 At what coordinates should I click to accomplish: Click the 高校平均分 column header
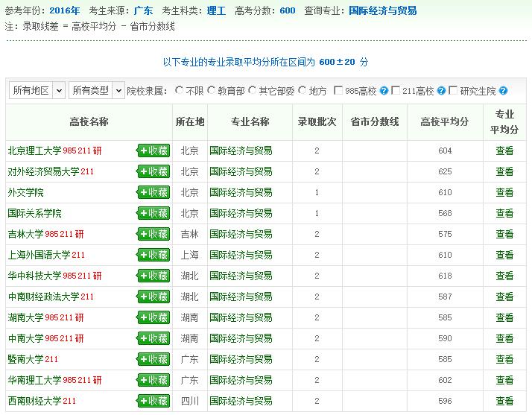445,121
